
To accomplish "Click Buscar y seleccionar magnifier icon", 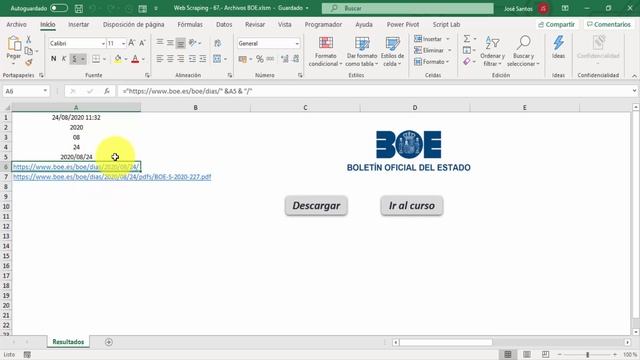I will coord(523,43).
